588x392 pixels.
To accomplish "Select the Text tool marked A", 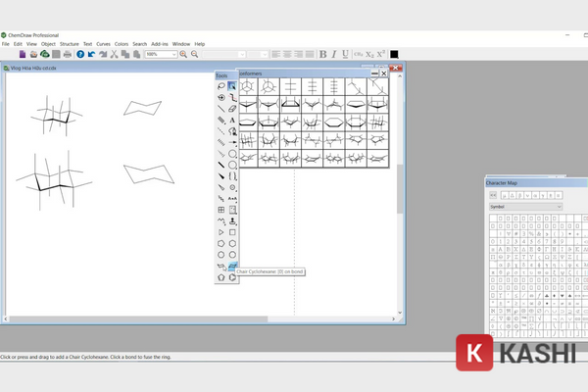I will [x=232, y=120].
